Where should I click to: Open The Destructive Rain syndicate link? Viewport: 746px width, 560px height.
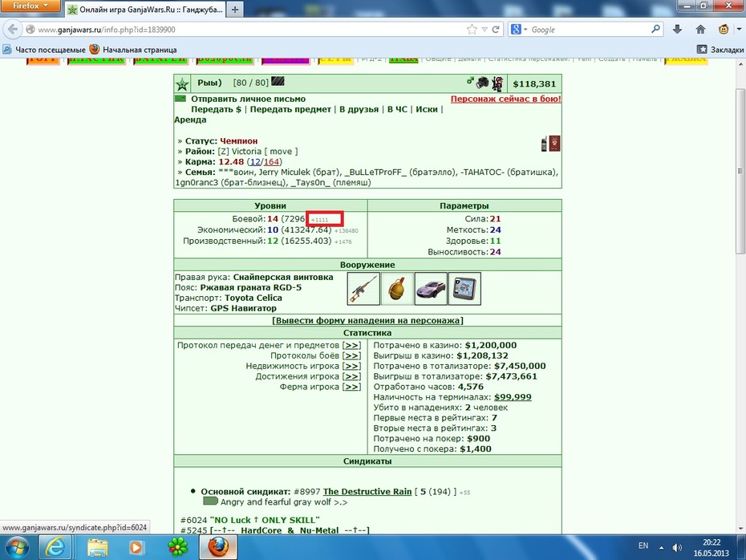point(367,492)
